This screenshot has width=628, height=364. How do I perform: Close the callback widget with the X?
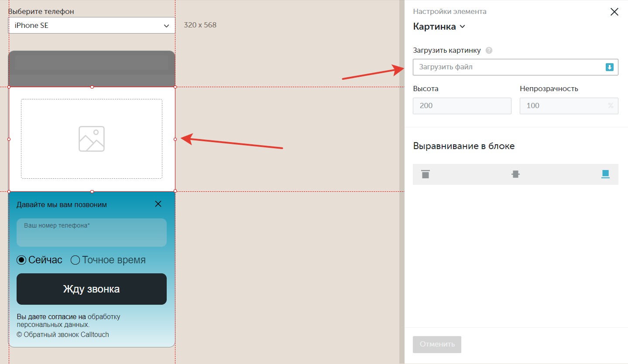(158, 204)
